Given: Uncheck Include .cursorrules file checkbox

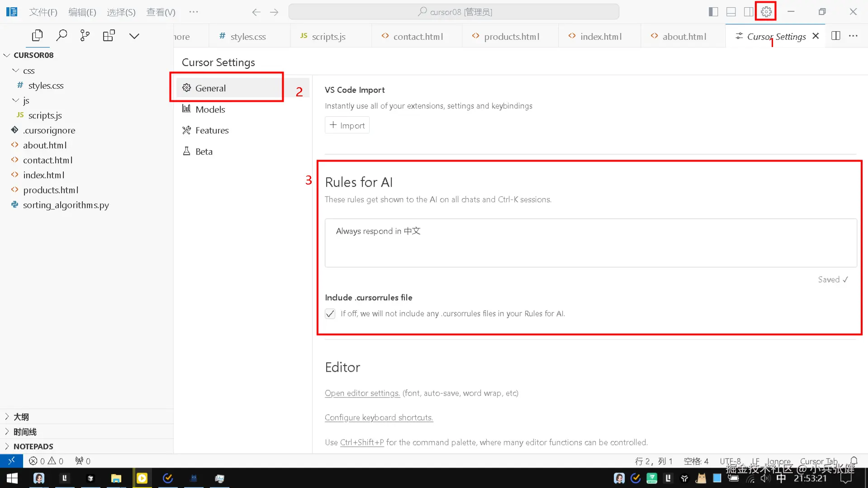Looking at the screenshot, I should point(330,314).
